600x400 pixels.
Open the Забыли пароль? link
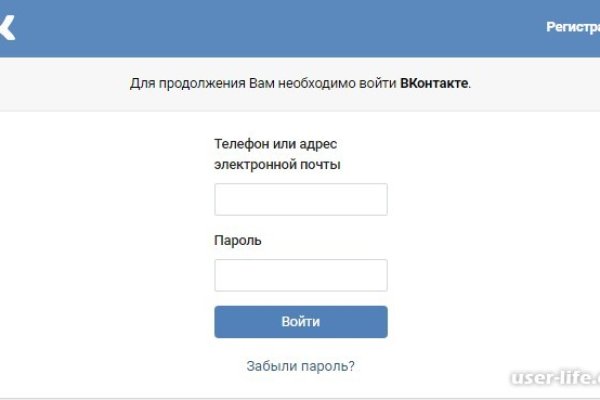coord(300,366)
